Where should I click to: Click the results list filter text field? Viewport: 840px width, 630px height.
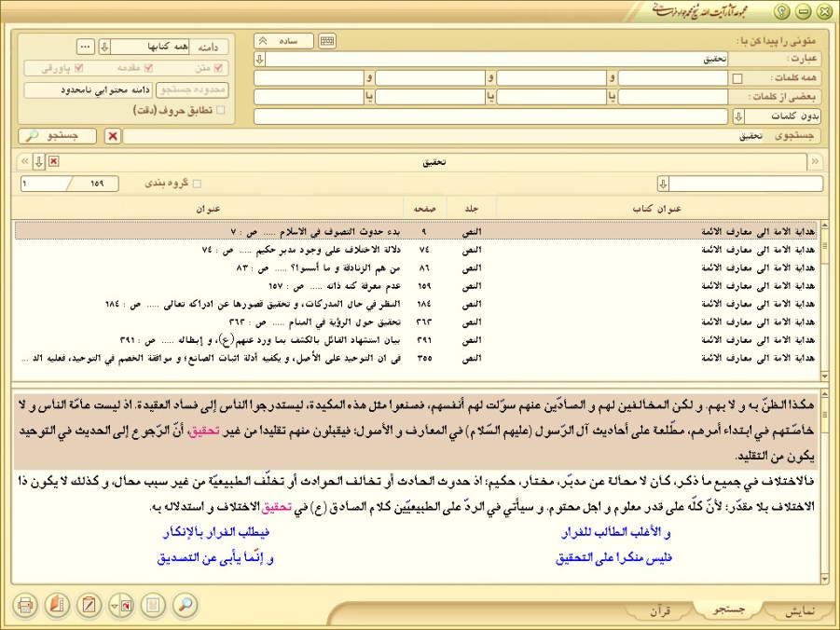746,184
